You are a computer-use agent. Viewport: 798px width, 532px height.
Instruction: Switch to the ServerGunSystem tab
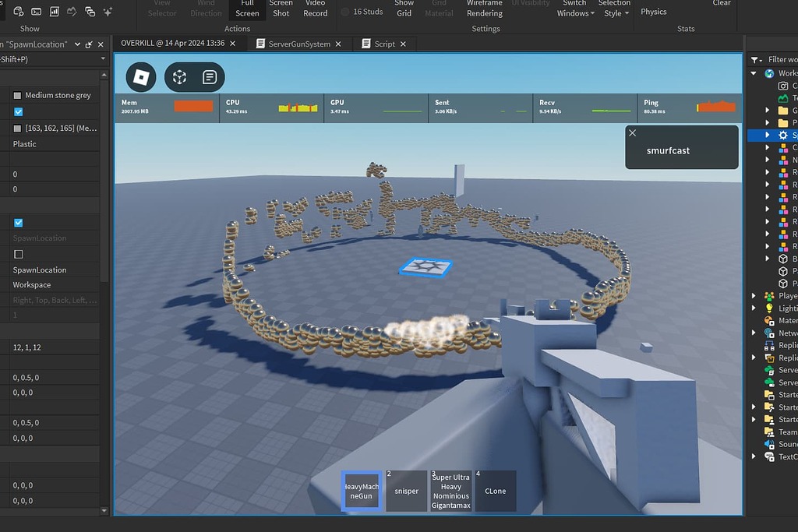click(300, 44)
